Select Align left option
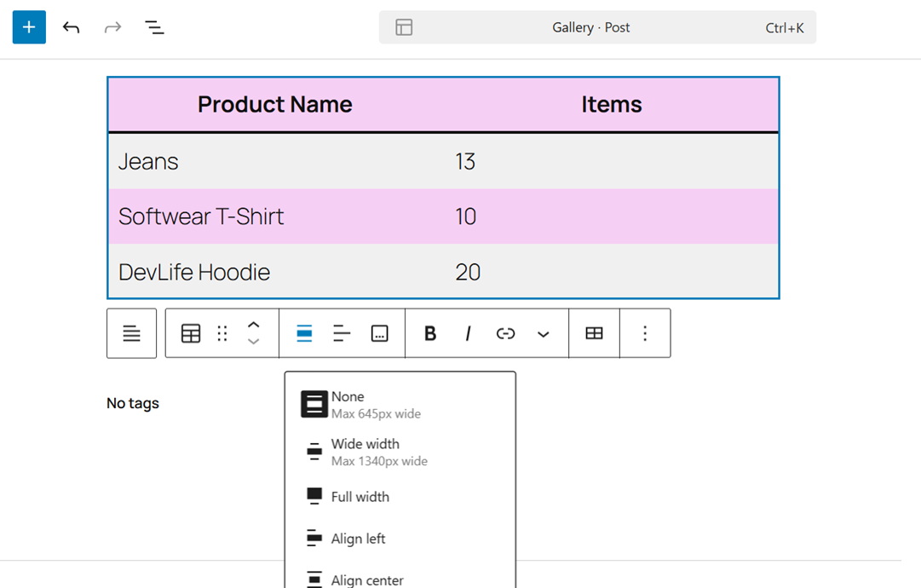This screenshot has width=921, height=588. pyautogui.click(x=358, y=539)
